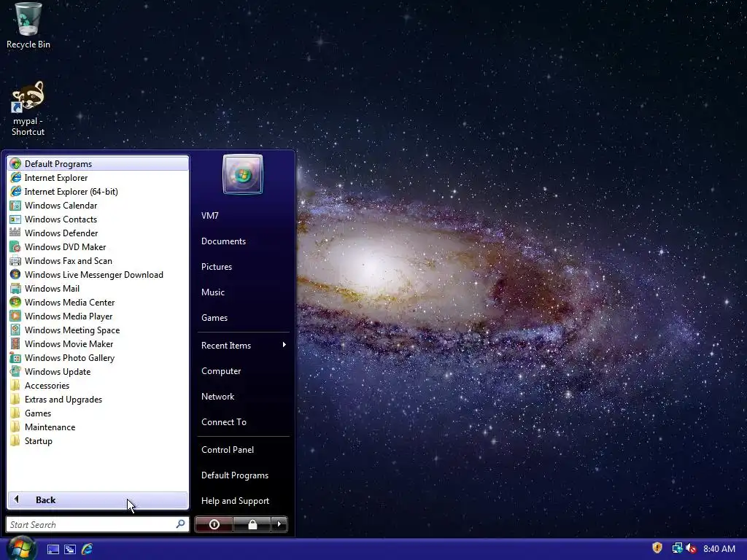
Task: Expand the Recent Items submenu
Action: 243,345
